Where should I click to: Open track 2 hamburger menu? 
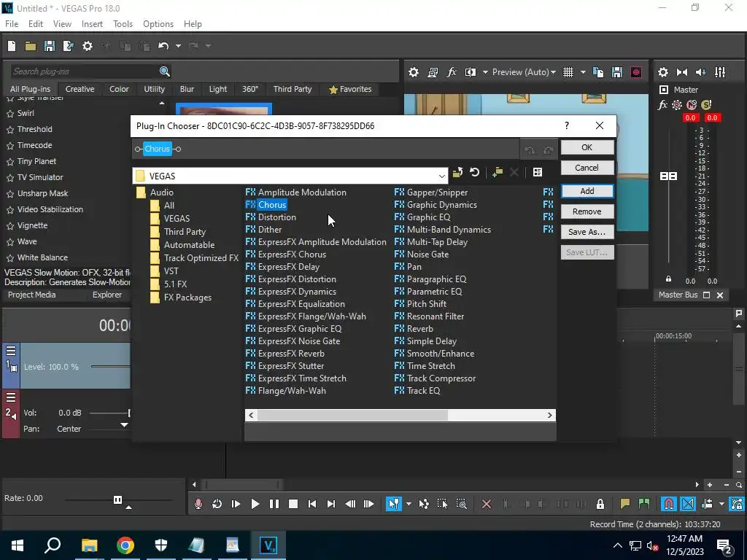coord(11,397)
